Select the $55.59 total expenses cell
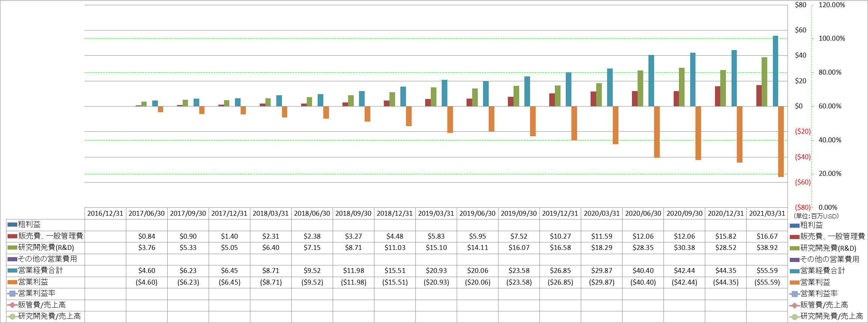The image size is (868, 323). (767, 271)
